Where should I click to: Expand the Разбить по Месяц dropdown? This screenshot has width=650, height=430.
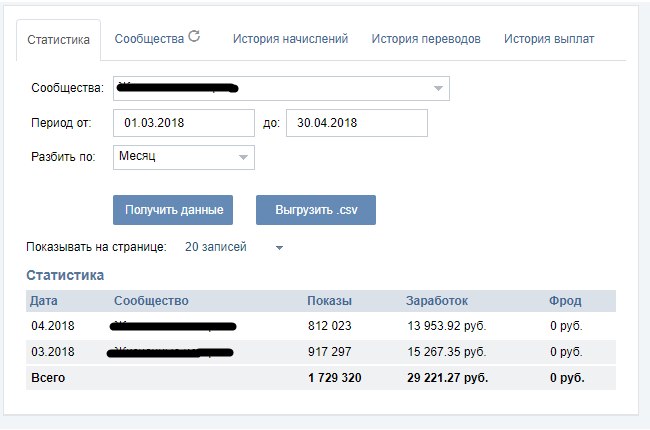pos(243,157)
